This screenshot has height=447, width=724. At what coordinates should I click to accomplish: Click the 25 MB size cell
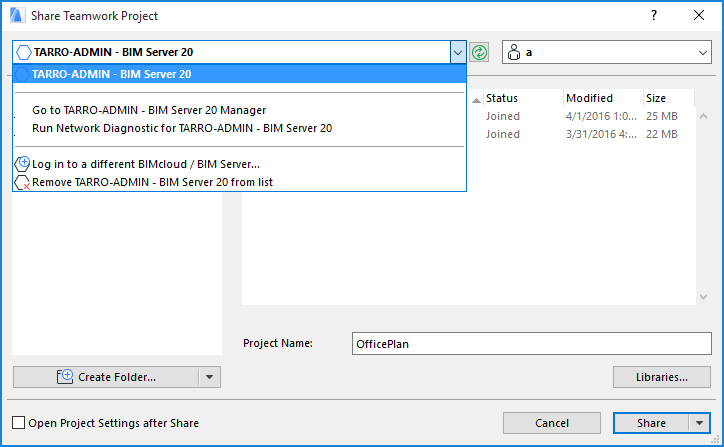click(662, 116)
